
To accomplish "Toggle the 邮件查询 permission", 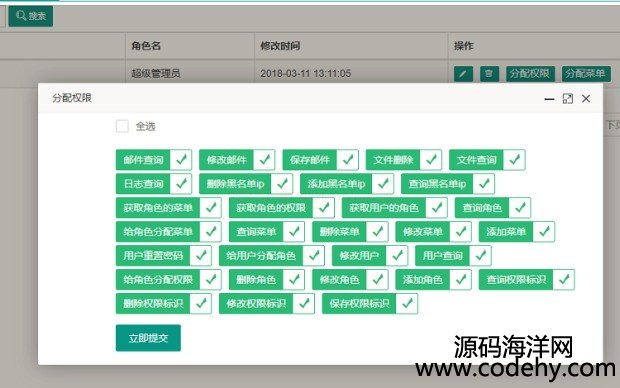I will 154,160.
